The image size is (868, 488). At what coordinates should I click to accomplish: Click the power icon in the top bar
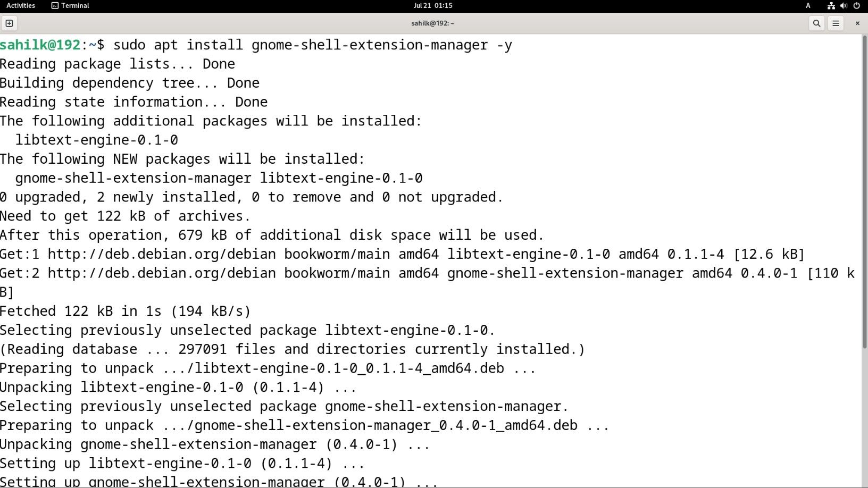click(856, 6)
